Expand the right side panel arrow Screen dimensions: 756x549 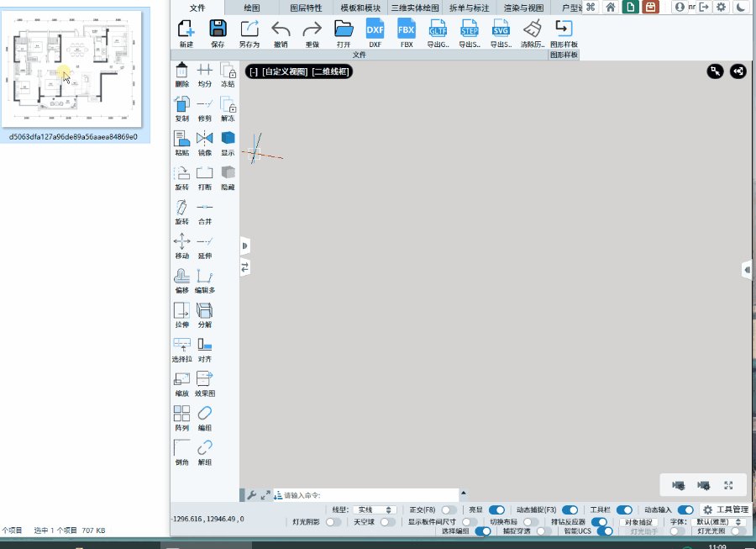coord(747,270)
